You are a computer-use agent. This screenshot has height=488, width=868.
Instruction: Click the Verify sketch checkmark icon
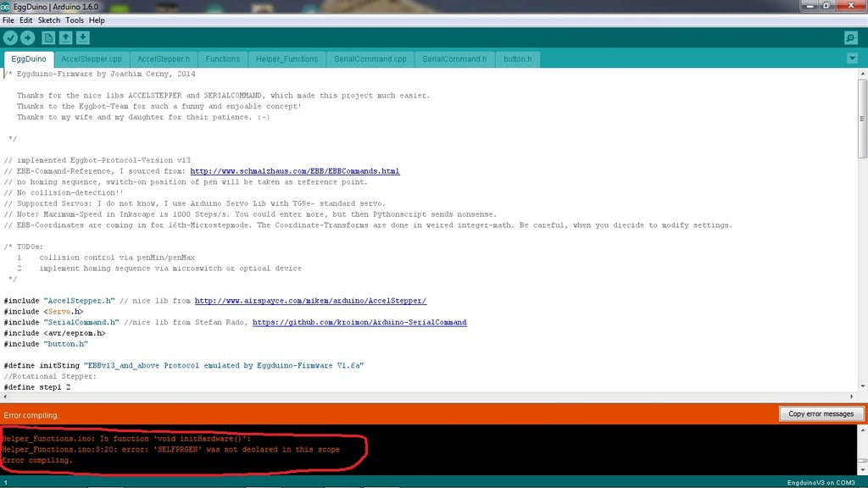click(x=10, y=37)
